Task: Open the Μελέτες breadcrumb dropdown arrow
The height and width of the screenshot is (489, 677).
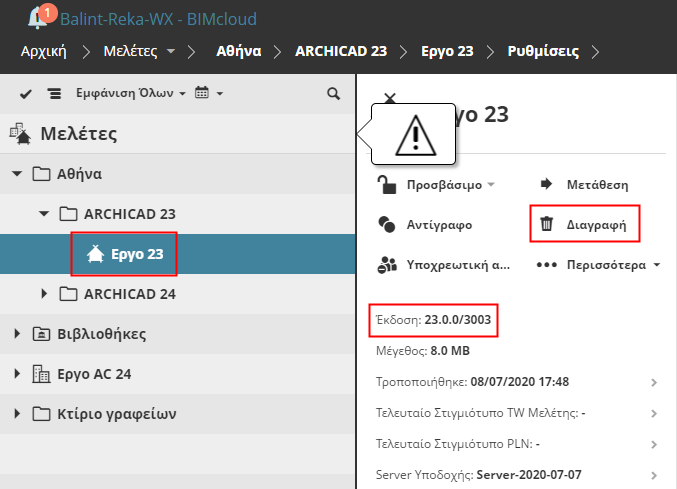Action: pos(171,51)
